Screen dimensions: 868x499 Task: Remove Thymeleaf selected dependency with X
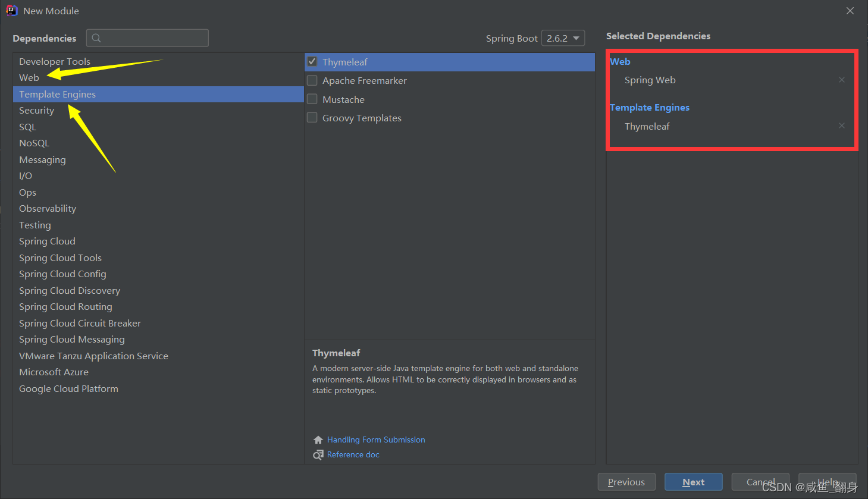coord(842,125)
